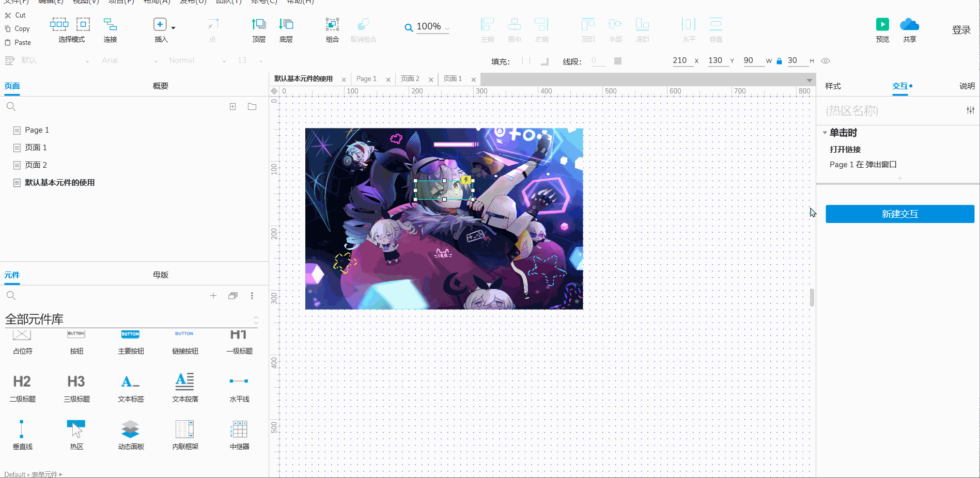Switch to the 说明 notes tab
Viewport: 980px width, 478px height.
(x=967, y=86)
